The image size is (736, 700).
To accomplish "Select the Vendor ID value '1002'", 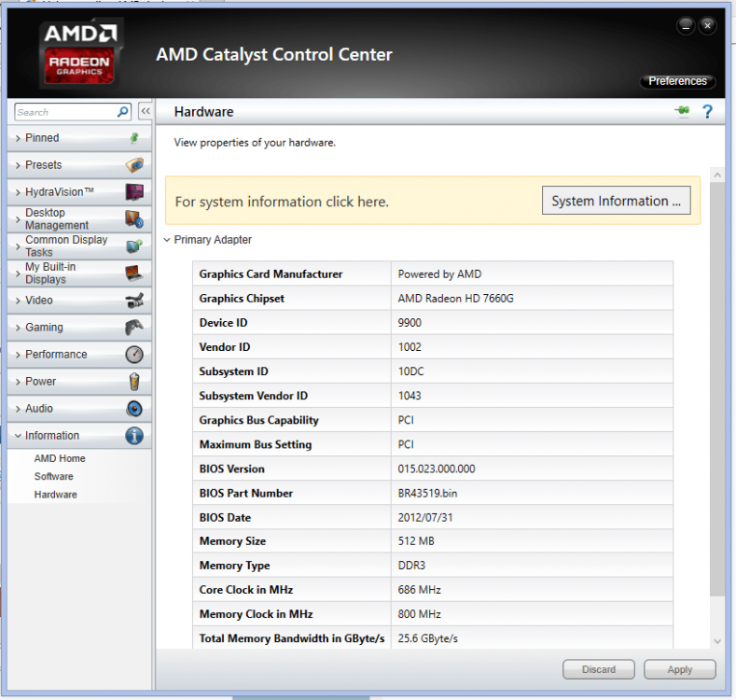I will (x=410, y=347).
